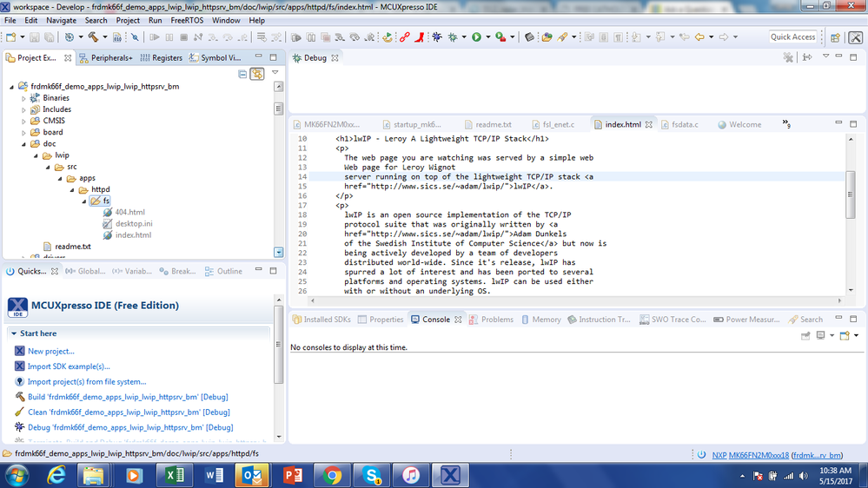
Task: Click the hammer Build icon in toolbar
Action: pos(93,37)
